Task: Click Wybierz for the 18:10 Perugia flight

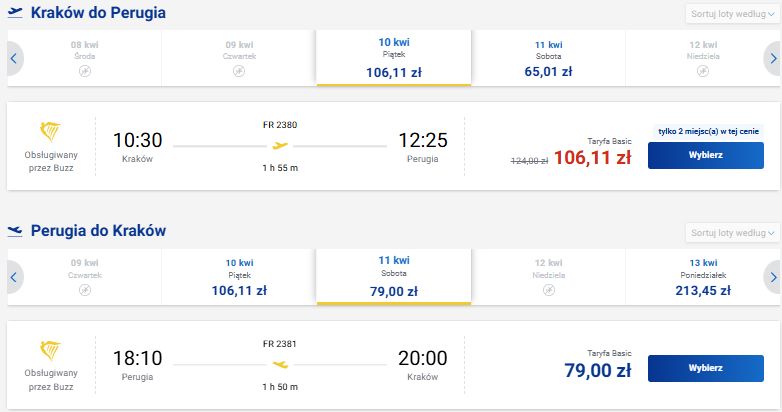Action: click(x=706, y=368)
